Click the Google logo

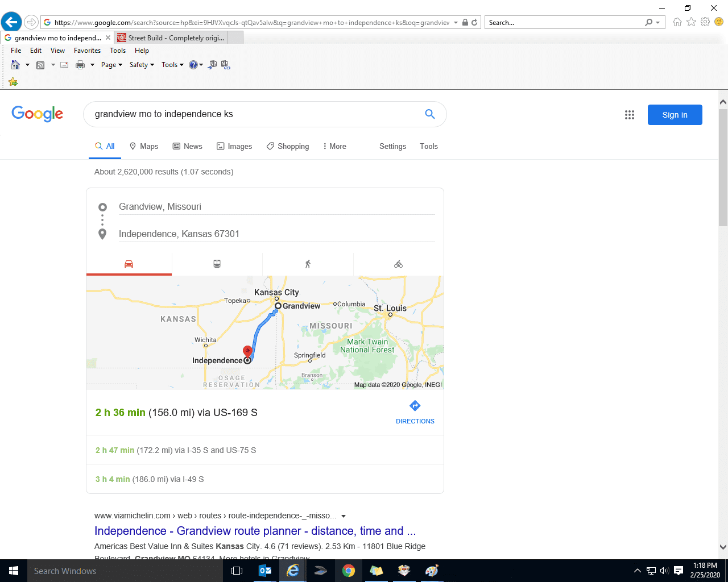pyautogui.click(x=38, y=114)
